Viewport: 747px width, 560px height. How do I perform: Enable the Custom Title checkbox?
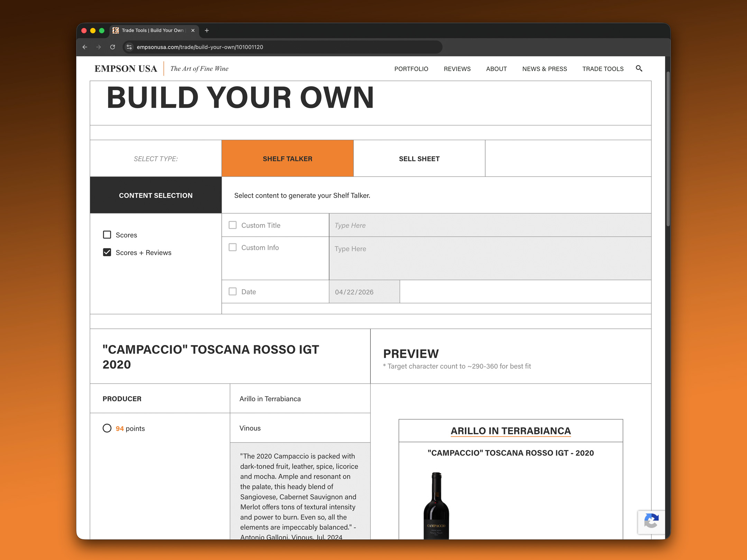tap(233, 225)
